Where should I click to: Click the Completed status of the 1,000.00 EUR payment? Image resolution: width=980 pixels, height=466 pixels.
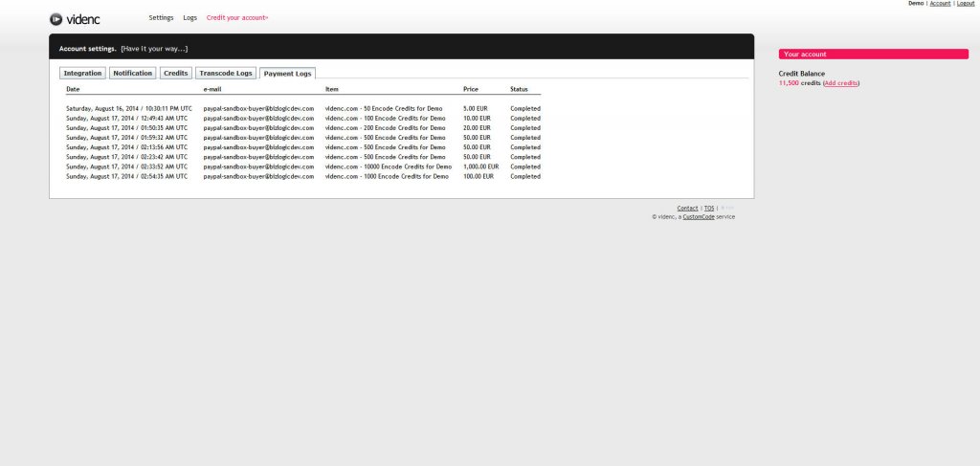525,166
